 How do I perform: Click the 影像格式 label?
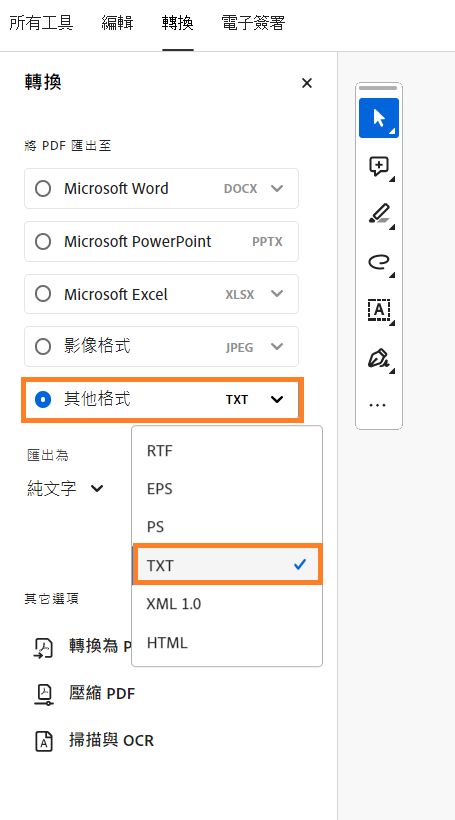tap(97, 346)
